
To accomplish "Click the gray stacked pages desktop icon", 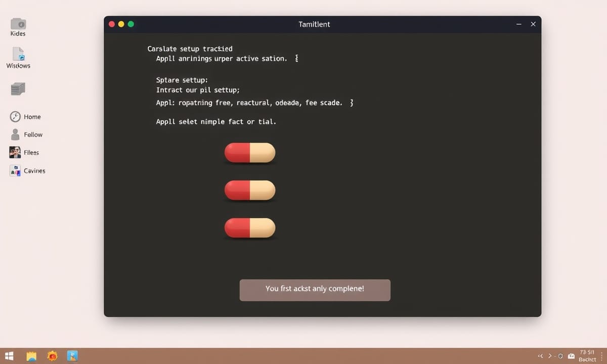I will click(18, 89).
